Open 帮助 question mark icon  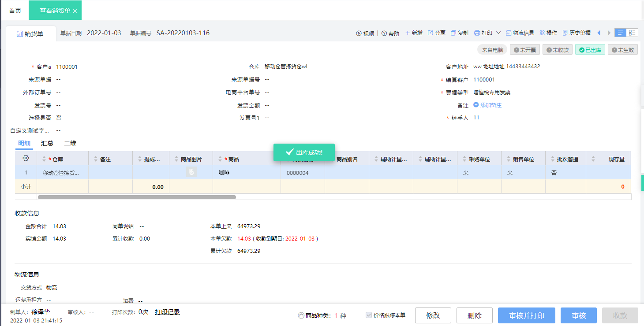point(384,33)
